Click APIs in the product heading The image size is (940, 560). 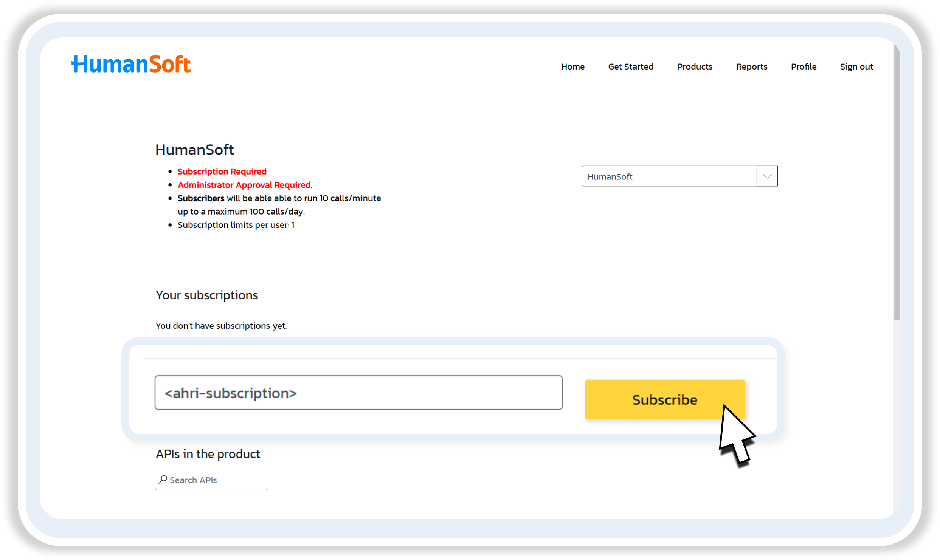(x=208, y=454)
